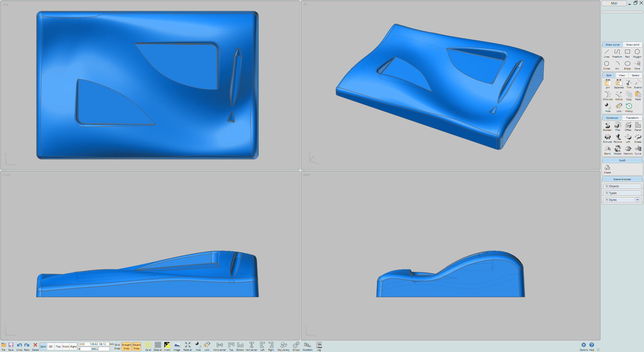Open the Transform tab
Image resolution: width=644 pixels, height=352 pixels.
632,118
